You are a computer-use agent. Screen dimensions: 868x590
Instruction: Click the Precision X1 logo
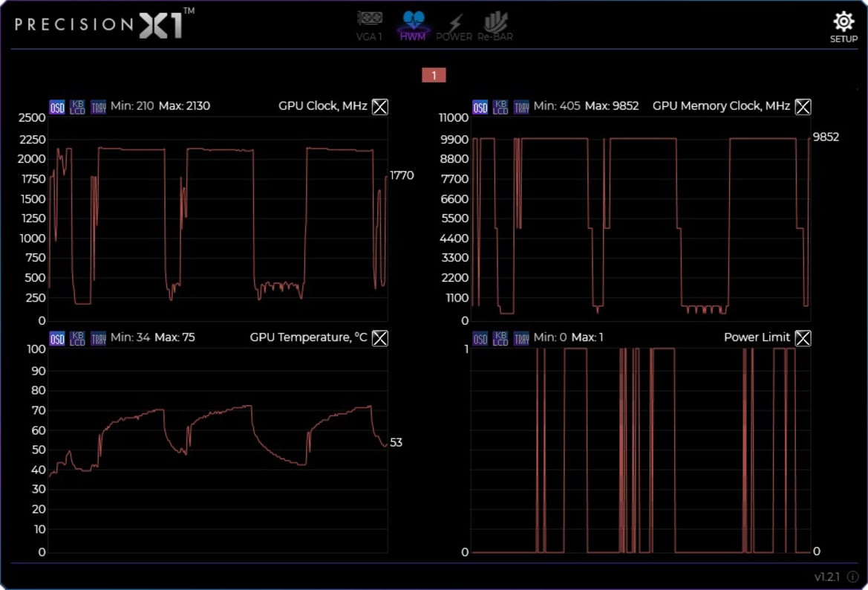point(105,24)
